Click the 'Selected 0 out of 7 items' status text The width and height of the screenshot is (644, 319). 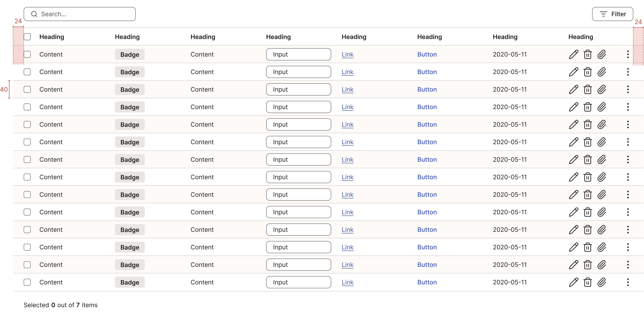61,305
